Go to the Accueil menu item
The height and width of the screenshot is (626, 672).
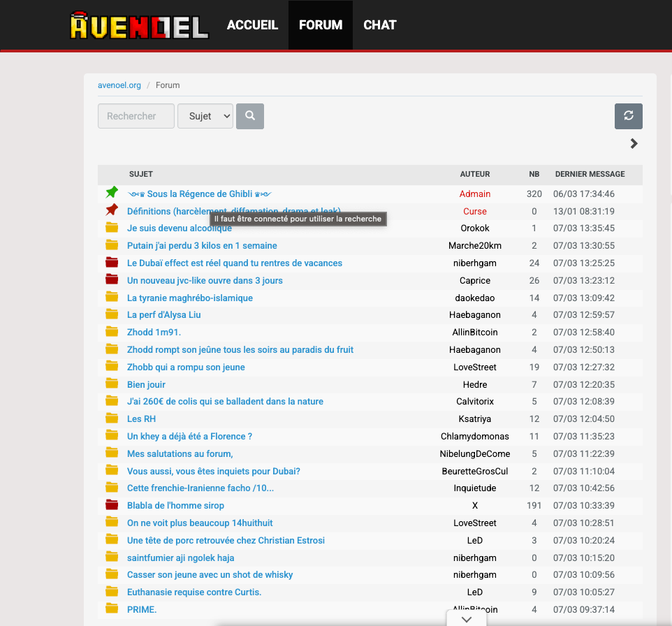pyautogui.click(x=252, y=25)
